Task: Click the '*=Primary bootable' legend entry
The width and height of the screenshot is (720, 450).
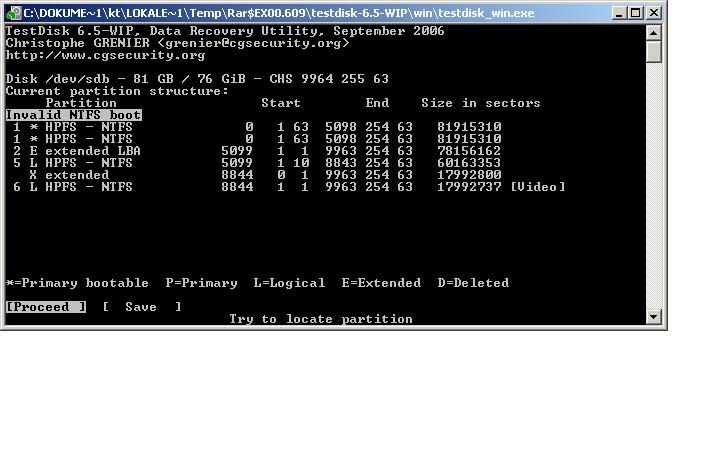Action: pos(77,283)
